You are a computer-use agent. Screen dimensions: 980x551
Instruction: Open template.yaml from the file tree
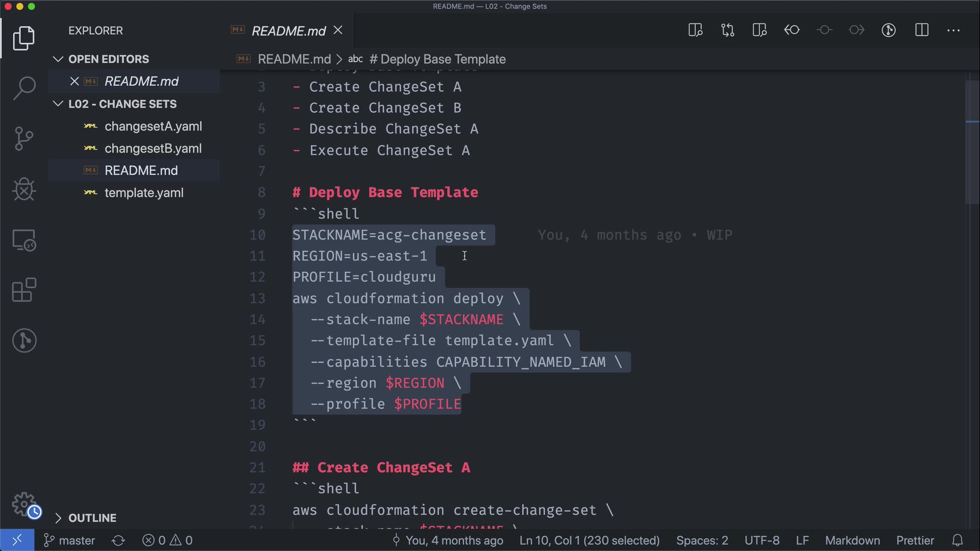coord(144,193)
